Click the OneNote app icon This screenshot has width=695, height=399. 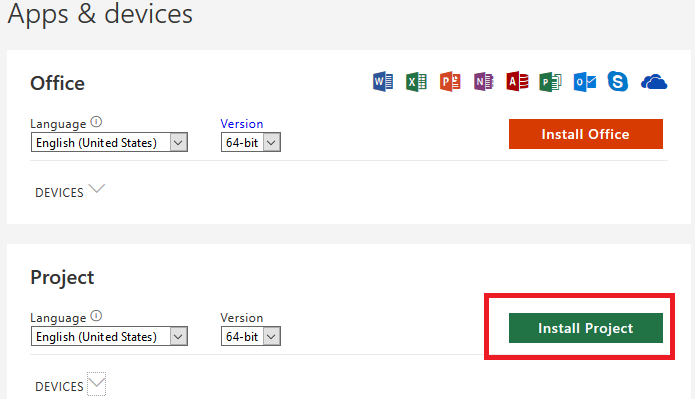484,82
